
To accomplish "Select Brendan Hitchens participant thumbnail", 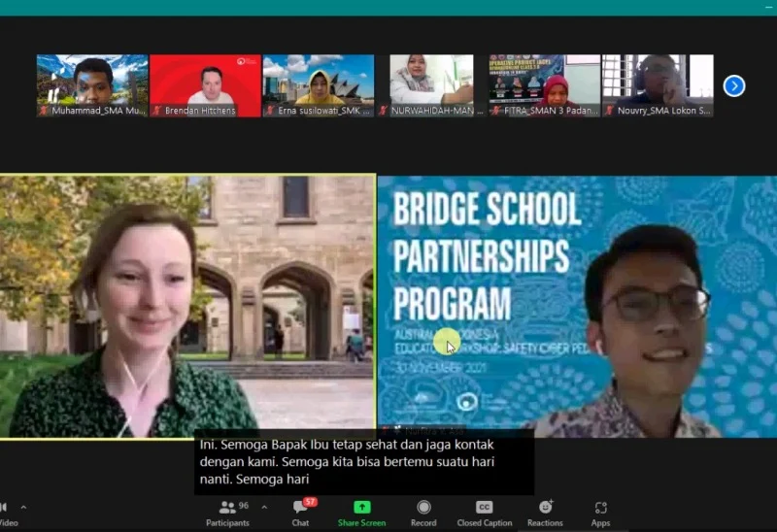I will click(205, 85).
